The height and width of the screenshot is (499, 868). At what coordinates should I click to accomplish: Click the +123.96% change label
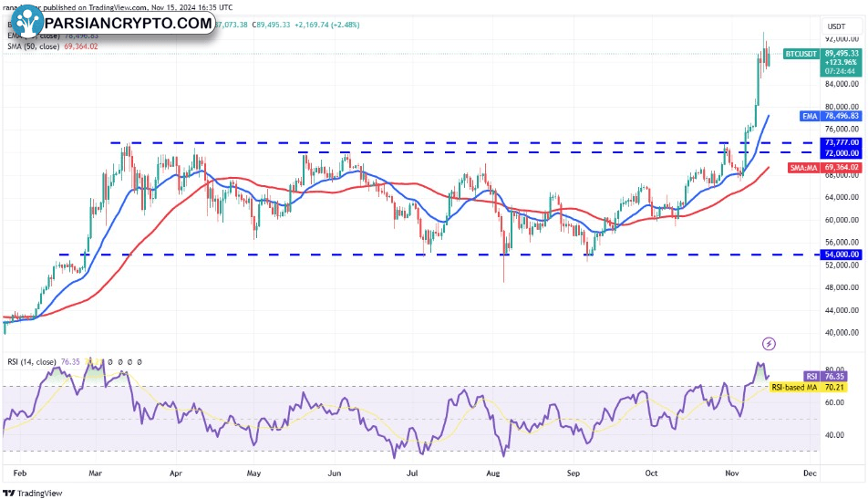[x=841, y=63]
